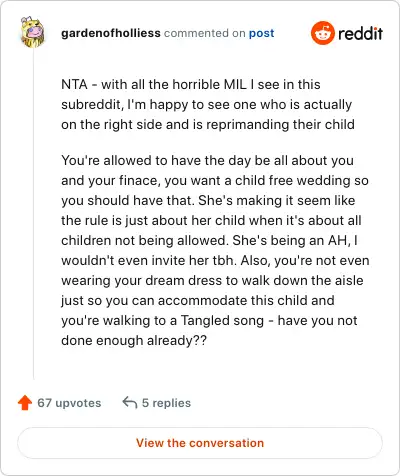The width and height of the screenshot is (400, 476).
Task: Click the Reddit Snoo logo icon
Action: (322, 33)
